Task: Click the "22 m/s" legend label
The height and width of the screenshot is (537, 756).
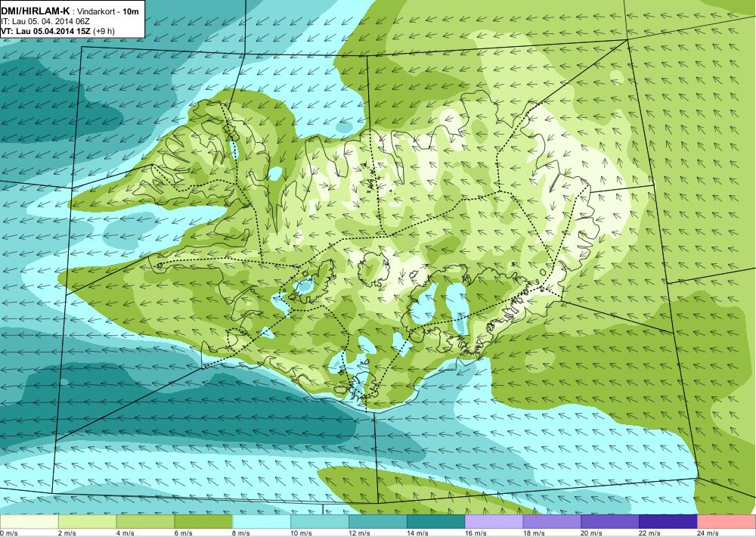Action: coord(649,533)
